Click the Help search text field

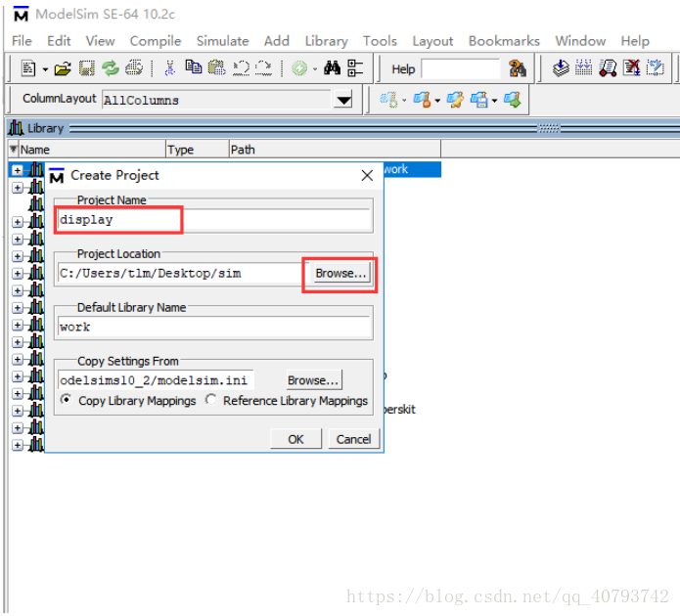pos(461,68)
